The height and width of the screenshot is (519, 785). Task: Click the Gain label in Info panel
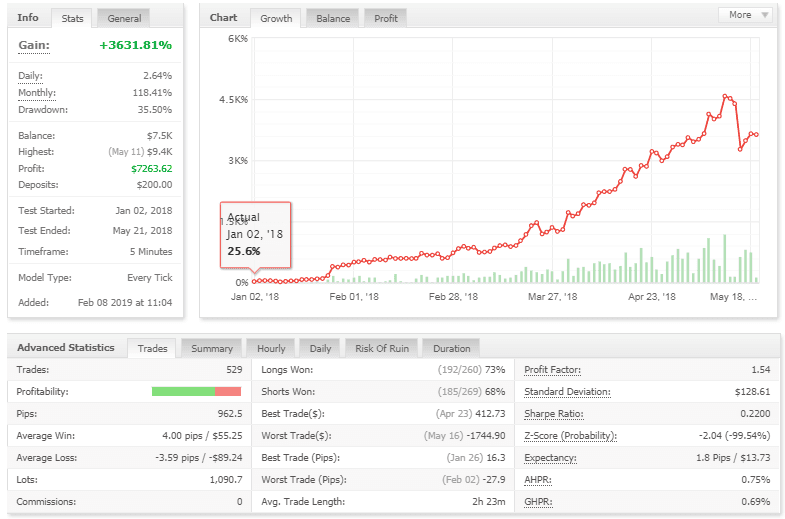tap(33, 45)
